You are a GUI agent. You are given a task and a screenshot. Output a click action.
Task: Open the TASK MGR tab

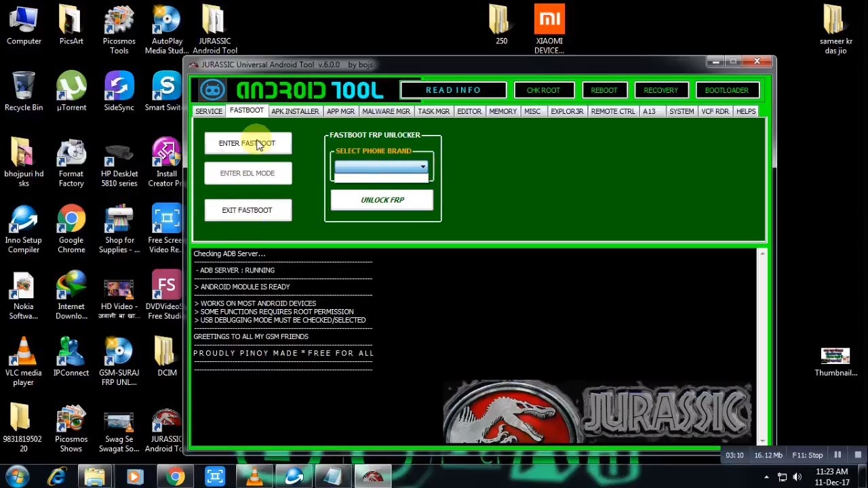(433, 111)
